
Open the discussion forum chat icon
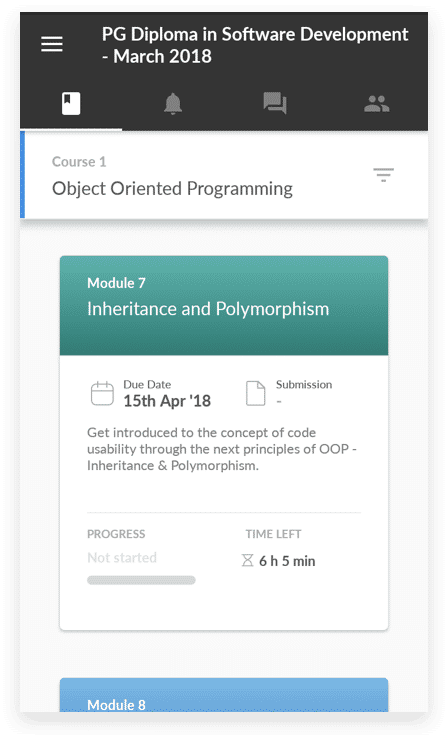[275, 103]
